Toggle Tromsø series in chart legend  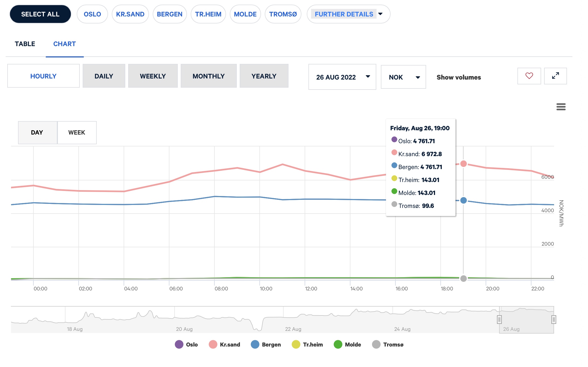click(x=388, y=344)
